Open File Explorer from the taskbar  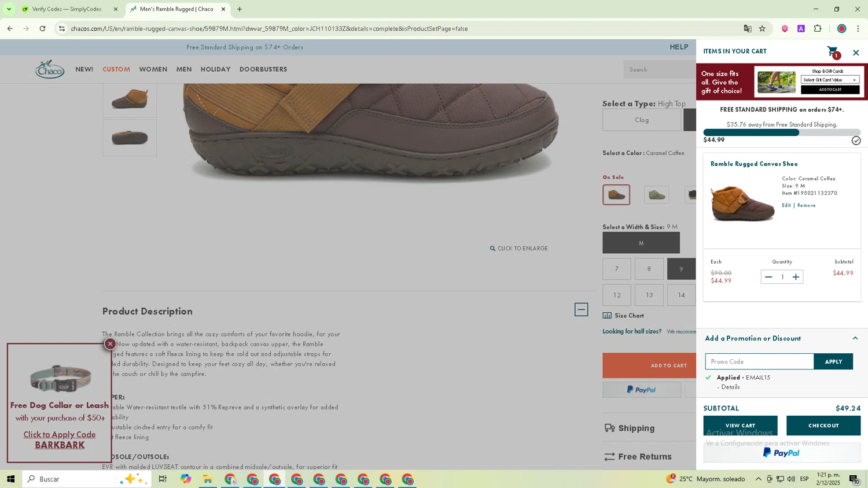pos(207,479)
